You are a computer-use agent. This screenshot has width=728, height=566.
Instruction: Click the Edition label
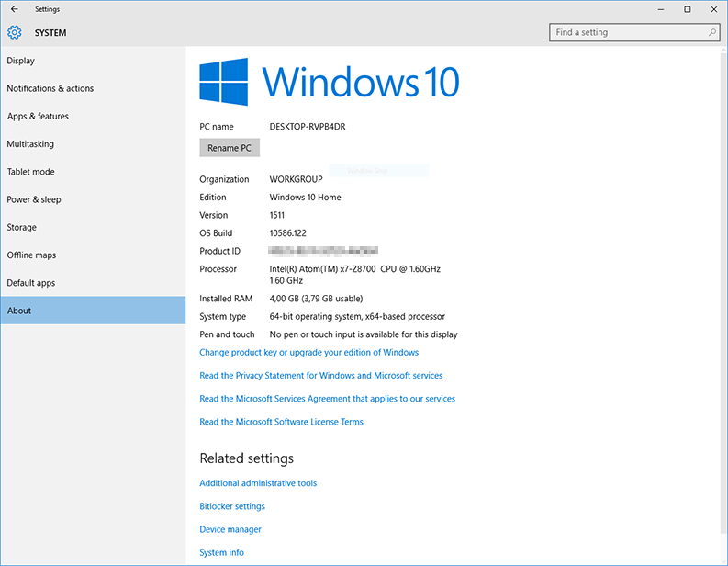pyautogui.click(x=213, y=198)
